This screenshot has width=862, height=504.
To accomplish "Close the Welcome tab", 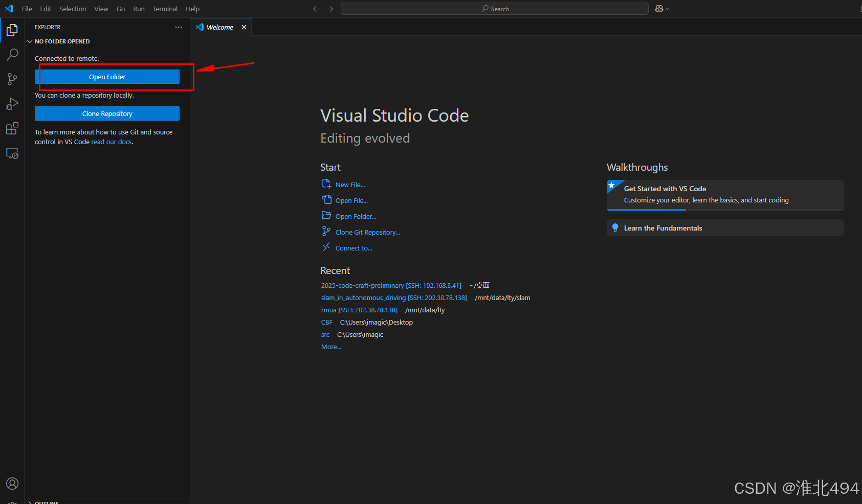I will [244, 27].
